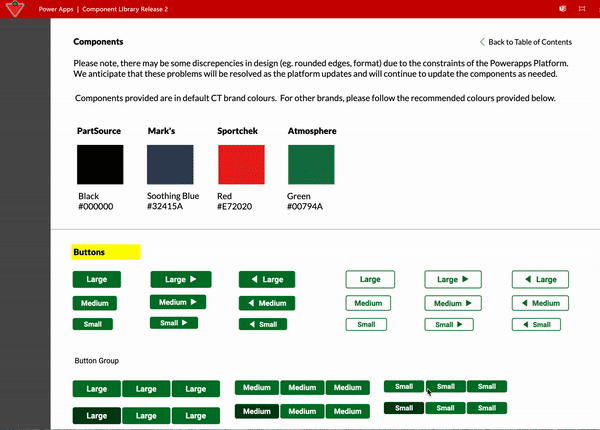Click the Mark's brand label

click(x=161, y=131)
